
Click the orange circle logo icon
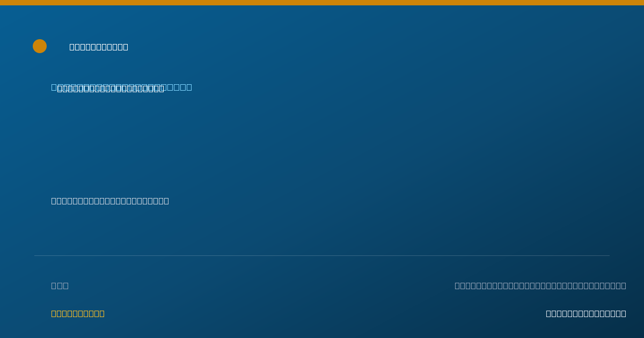coord(40,46)
